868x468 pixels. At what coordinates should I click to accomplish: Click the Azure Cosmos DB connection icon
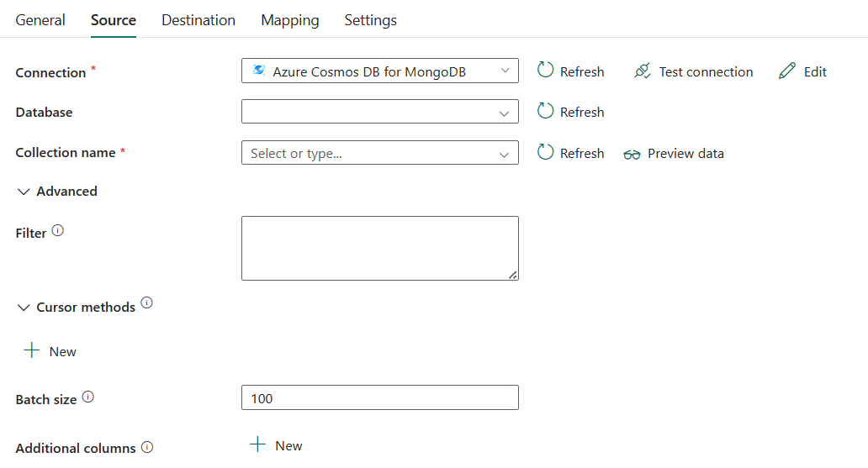258,70
